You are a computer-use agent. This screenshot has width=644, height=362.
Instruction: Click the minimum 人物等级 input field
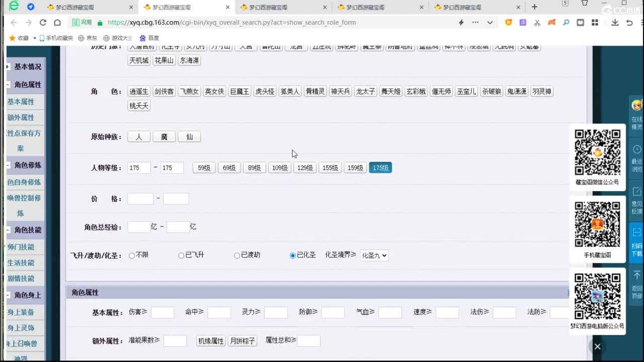pos(139,168)
